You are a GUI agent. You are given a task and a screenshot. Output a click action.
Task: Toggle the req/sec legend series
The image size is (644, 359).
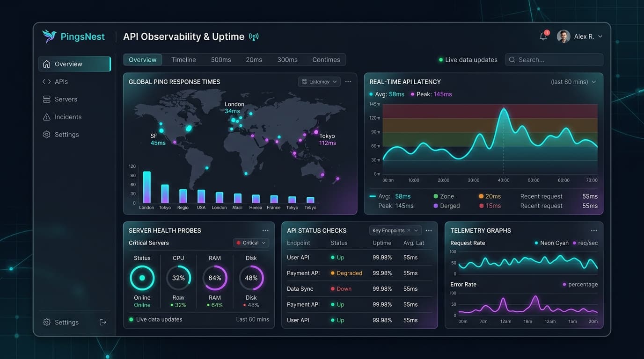click(x=585, y=243)
